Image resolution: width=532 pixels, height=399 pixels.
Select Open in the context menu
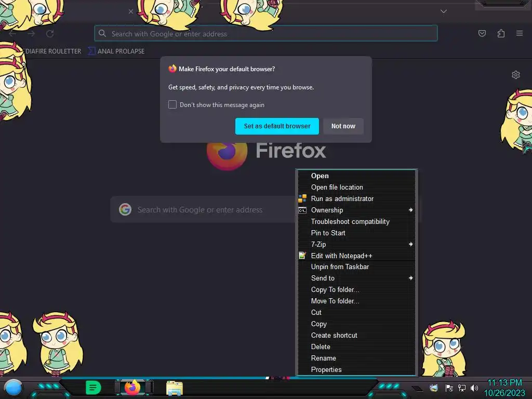[x=356, y=176]
